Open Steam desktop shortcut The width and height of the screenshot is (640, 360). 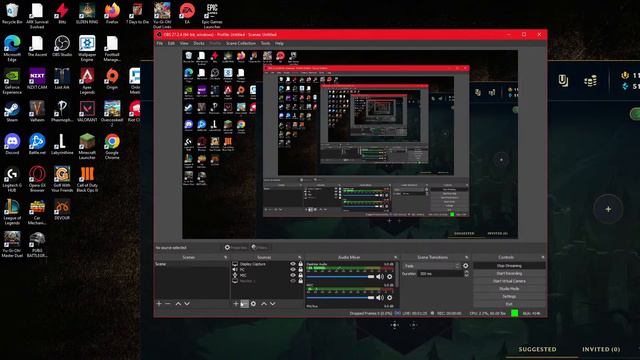[x=12, y=111]
